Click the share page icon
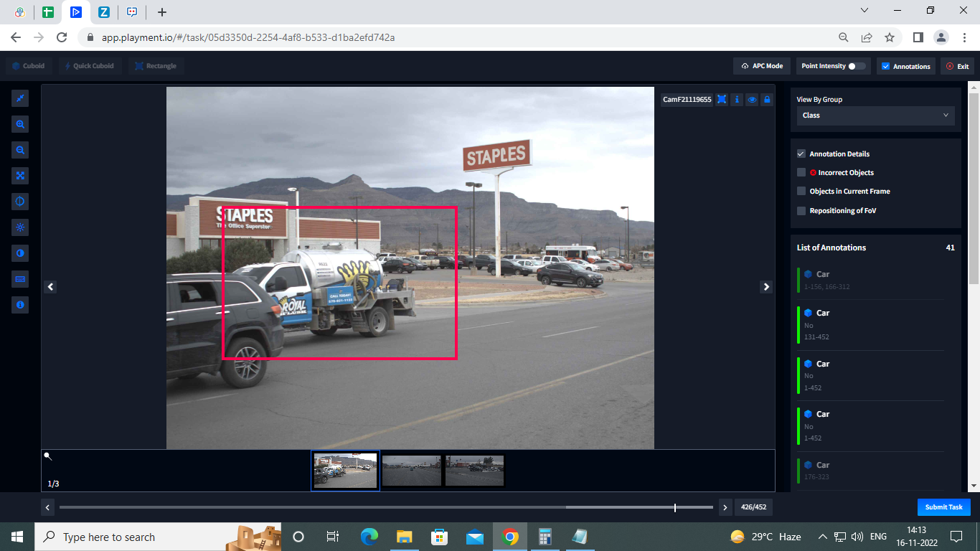The width and height of the screenshot is (980, 551). [x=867, y=37]
